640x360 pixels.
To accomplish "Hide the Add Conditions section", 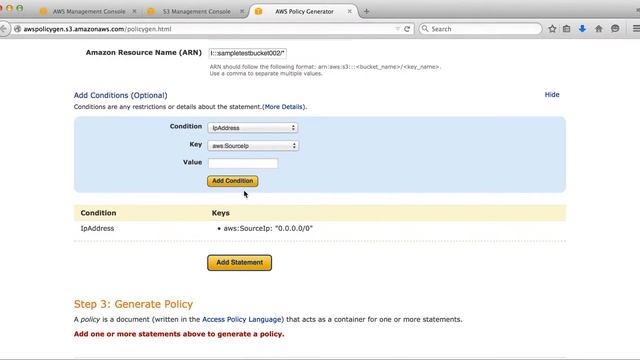I will click(x=552, y=95).
